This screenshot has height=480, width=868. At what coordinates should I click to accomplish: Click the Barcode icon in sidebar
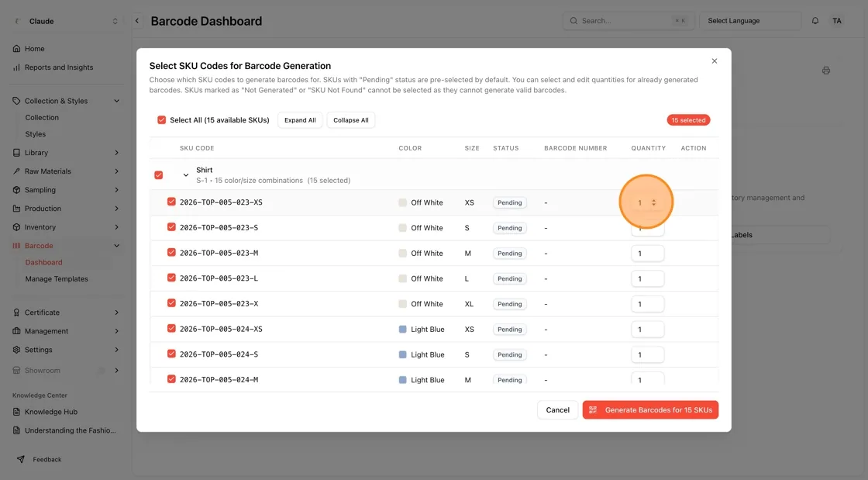16,246
